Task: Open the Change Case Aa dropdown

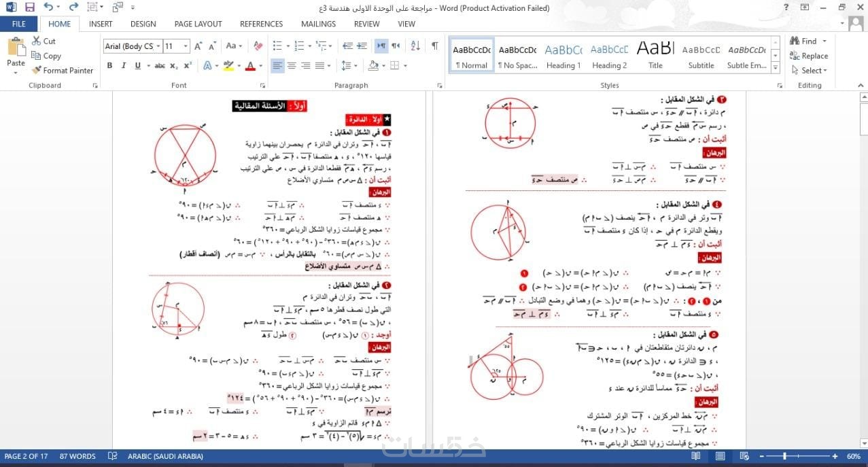Action: (234, 46)
